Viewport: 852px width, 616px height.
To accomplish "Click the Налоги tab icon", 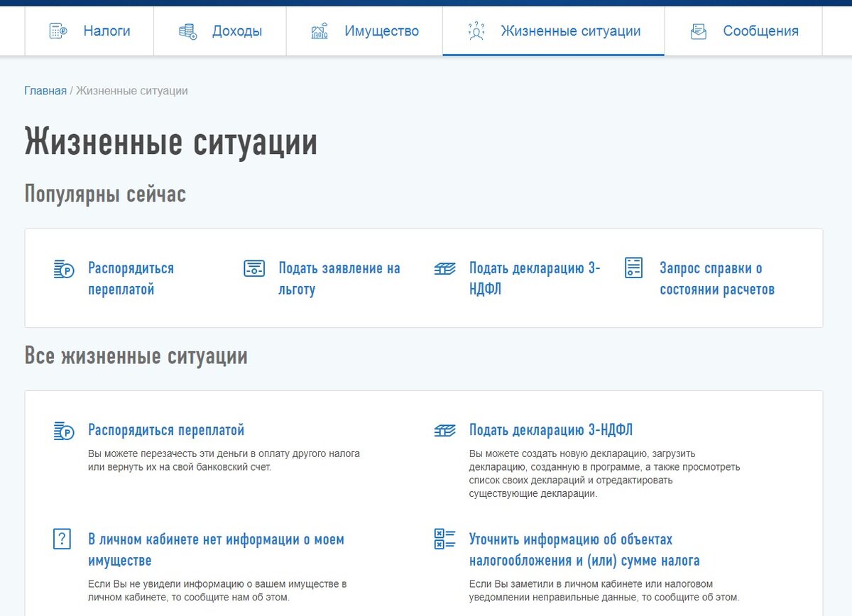I will pos(58,31).
